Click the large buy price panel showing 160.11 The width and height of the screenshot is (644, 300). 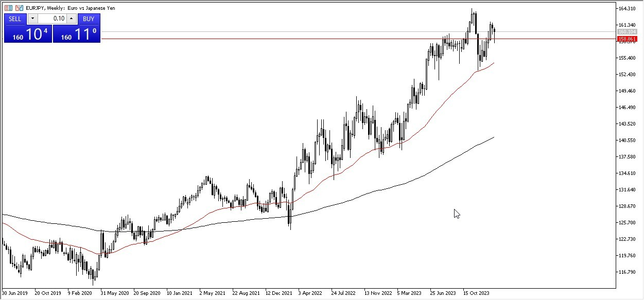tap(77, 34)
